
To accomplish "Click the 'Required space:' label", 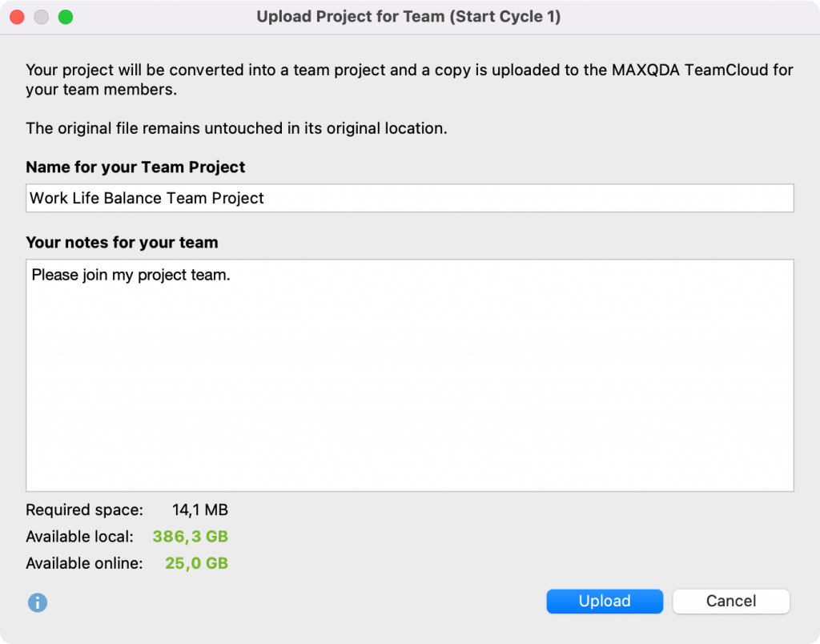I will point(84,509).
